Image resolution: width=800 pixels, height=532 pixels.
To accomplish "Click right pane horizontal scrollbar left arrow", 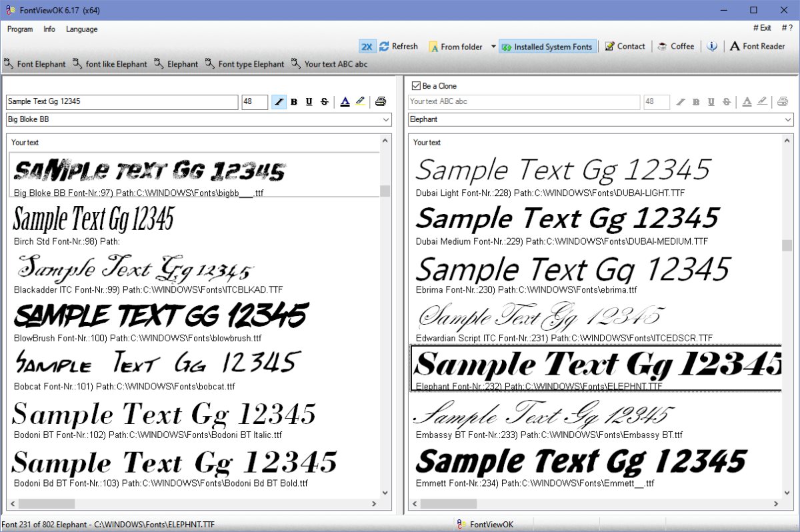I will coord(414,504).
